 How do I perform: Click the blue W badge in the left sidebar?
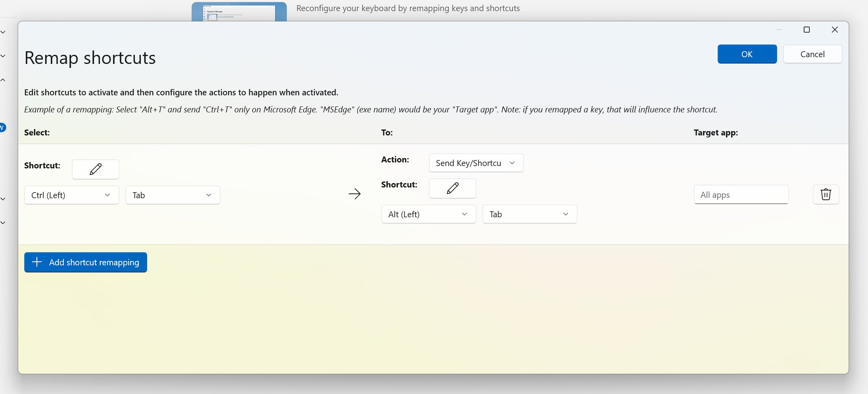2,127
